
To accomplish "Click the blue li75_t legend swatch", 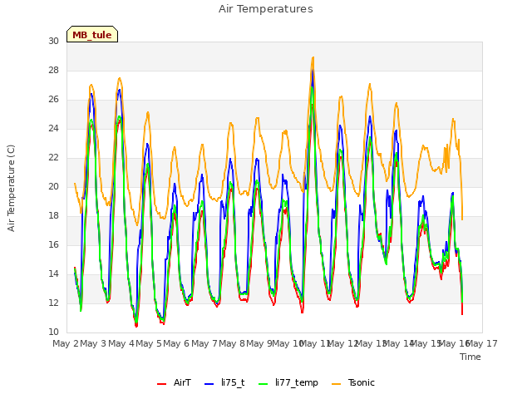I will coord(209,384).
